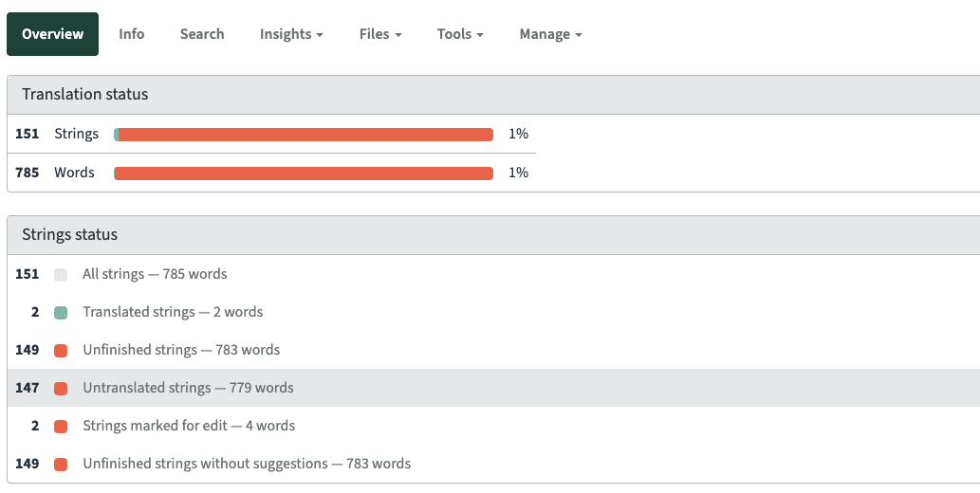This screenshot has width=980, height=493.
Task: Expand the Insights dropdown menu
Action: (x=291, y=34)
